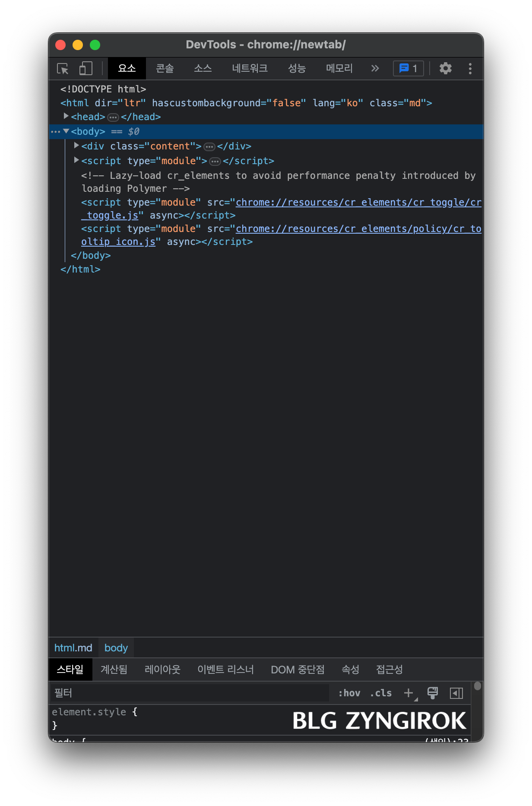Switch to the 네트워크 tab
This screenshot has height=806, width=532.
coord(250,68)
